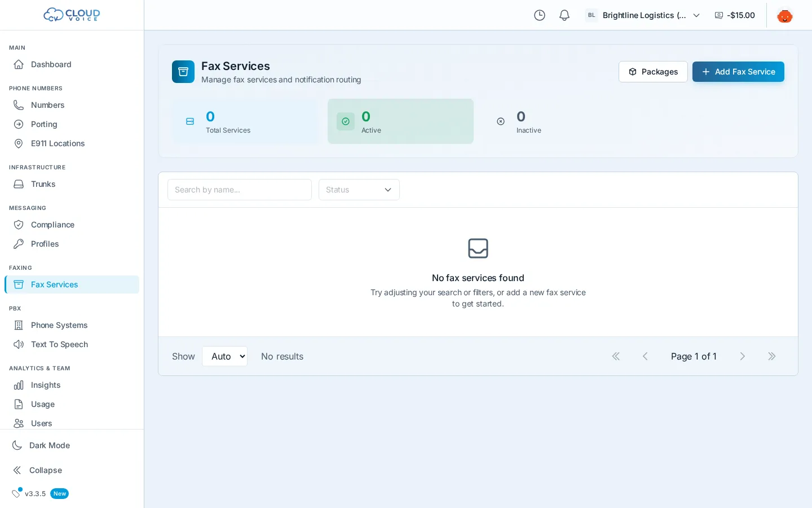Click the account switcher chevron arrow
Screen dimensions: 812x508
696,15
